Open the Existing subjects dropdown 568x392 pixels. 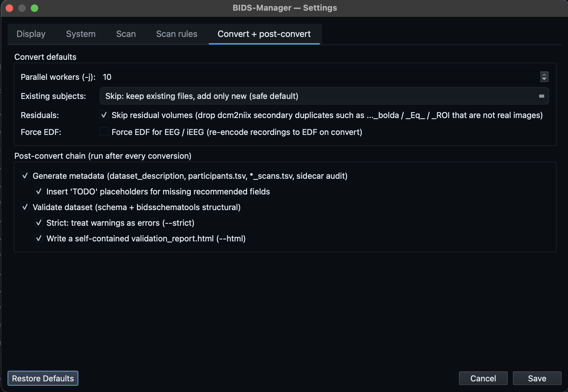(x=324, y=96)
